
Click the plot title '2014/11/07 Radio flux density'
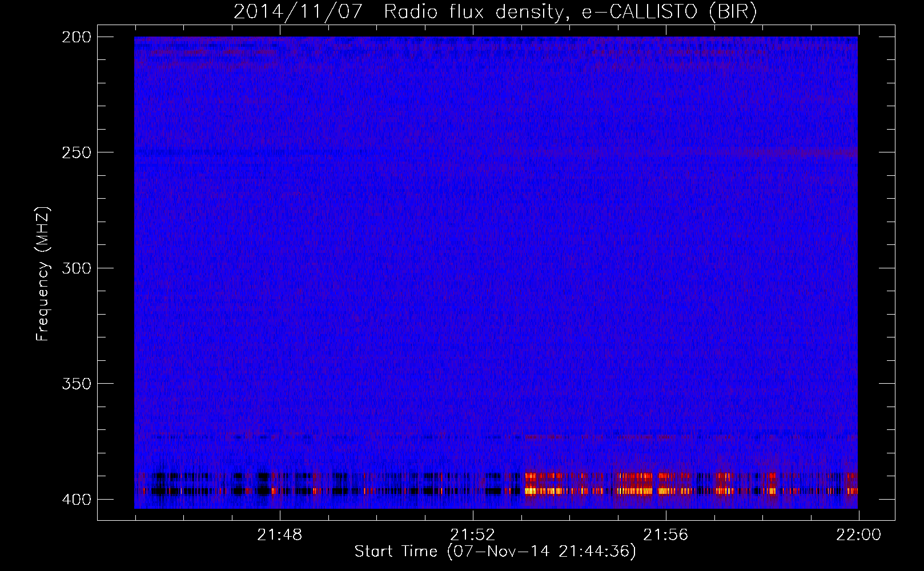coord(495,12)
